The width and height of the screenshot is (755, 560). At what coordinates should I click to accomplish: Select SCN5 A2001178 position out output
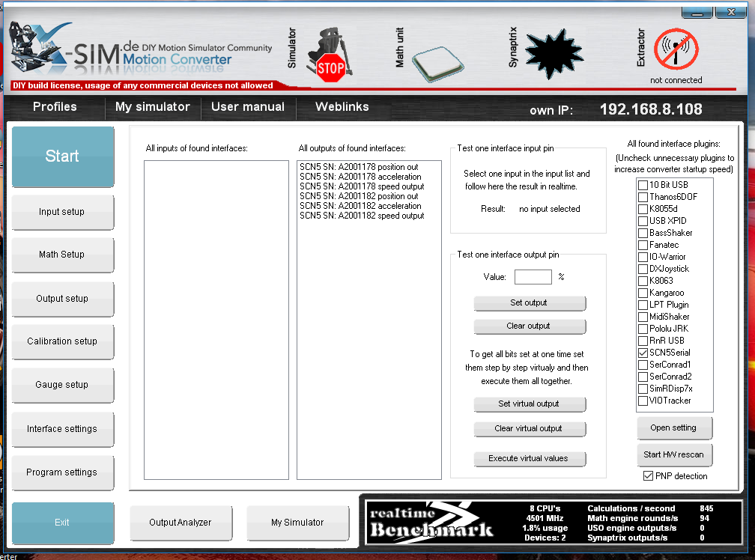[x=359, y=167]
